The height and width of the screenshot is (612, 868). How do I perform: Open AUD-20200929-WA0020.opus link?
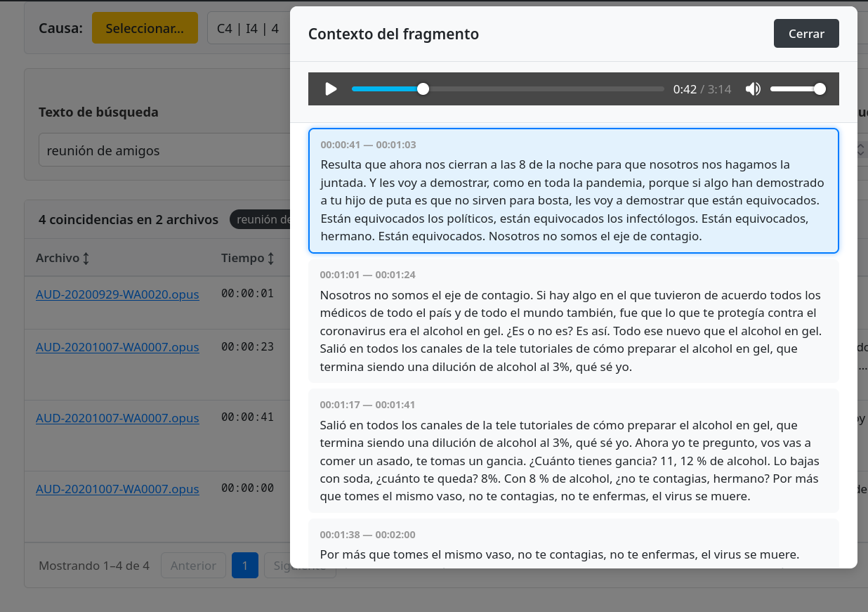pos(117,294)
